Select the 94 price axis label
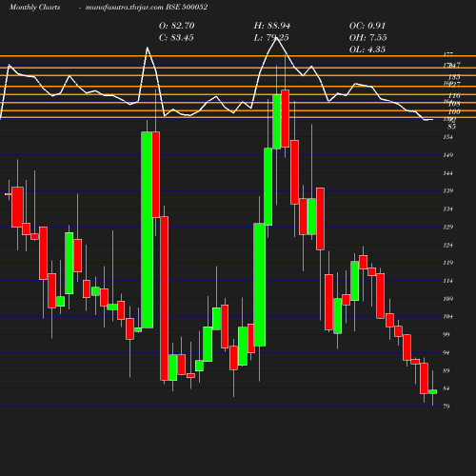 point(446,352)
